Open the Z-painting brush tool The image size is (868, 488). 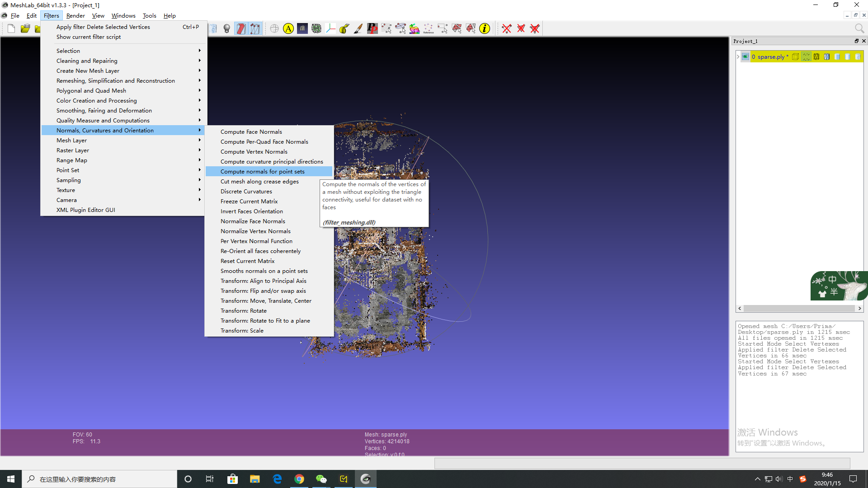pyautogui.click(x=358, y=29)
